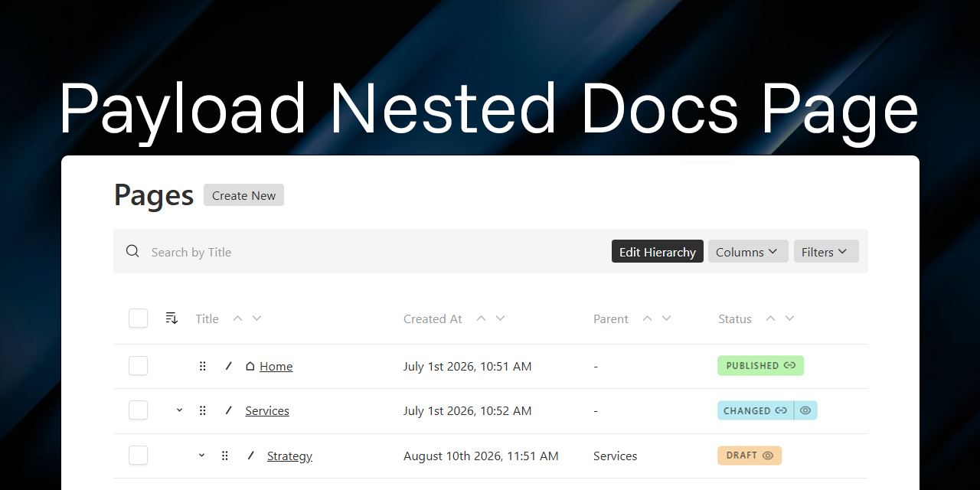The height and width of the screenshot is (490, 980).
Task: Select the Home row checkbox
Action: click(x=138, y=366)
